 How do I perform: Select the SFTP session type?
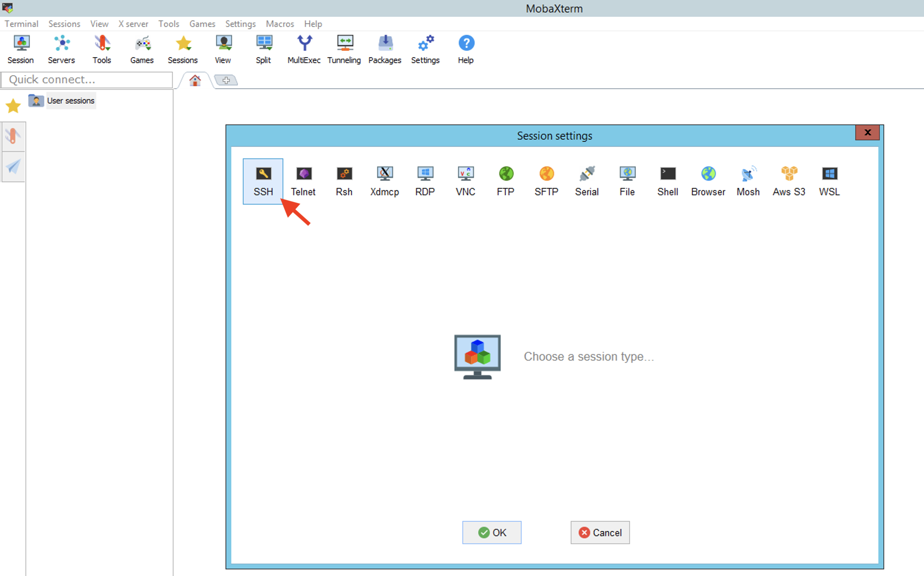pyautogui.click(x=546, y=181)
